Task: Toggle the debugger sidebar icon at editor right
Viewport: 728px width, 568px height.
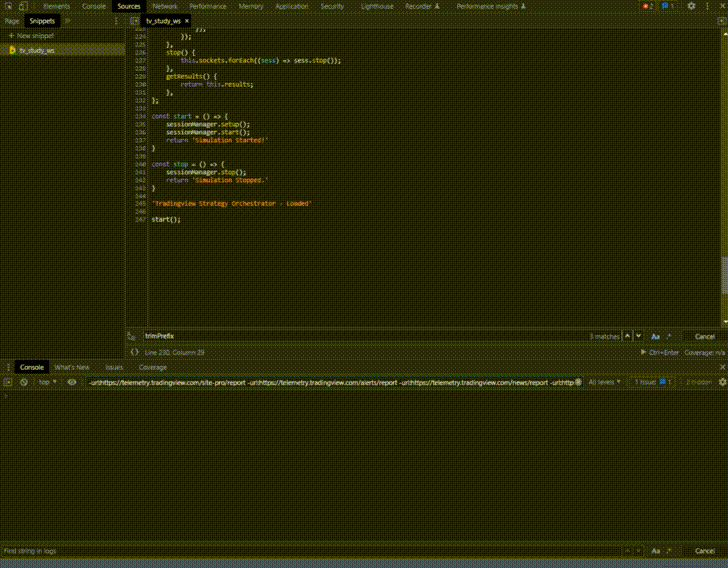Action: 722,21
